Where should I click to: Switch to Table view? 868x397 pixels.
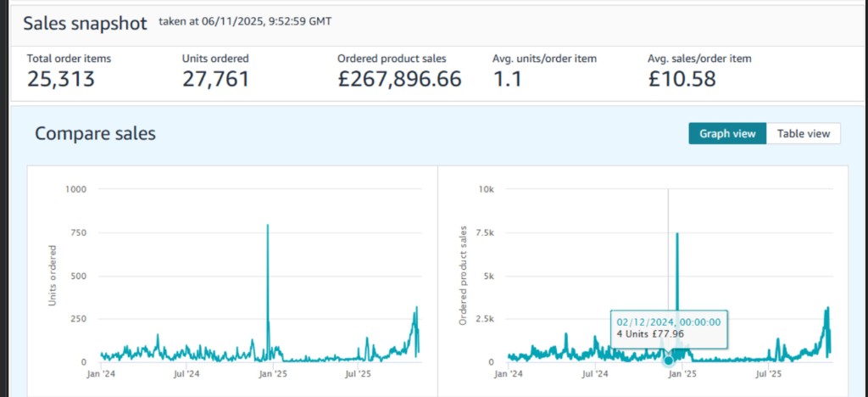click(804, 133)
